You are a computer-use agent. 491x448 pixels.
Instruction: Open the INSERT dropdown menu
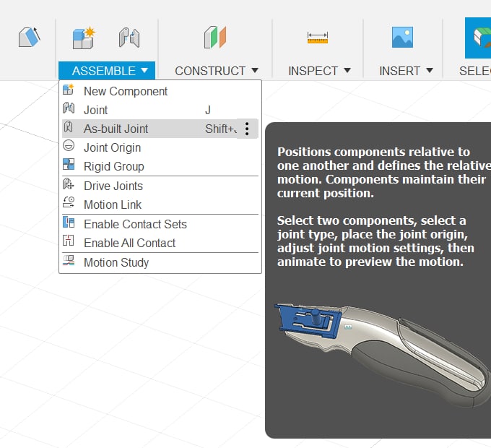coord(406,71)
